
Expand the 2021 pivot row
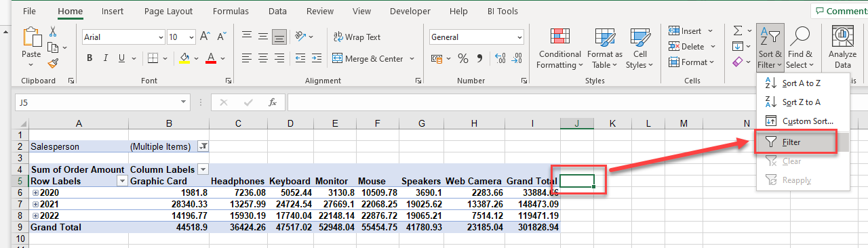[35, 204]
